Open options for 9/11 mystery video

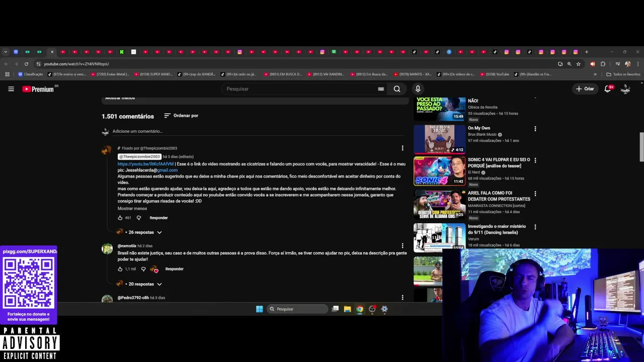(x=535, y=227)
